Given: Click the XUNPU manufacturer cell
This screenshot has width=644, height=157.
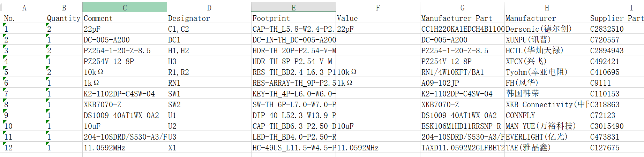Looking at the screenshot, I should point(547,40).
